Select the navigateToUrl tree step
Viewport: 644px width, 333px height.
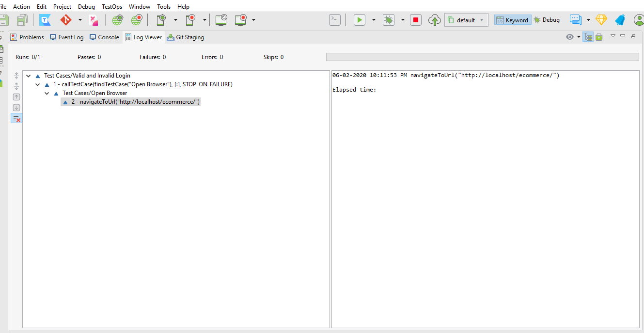[130, 102]
